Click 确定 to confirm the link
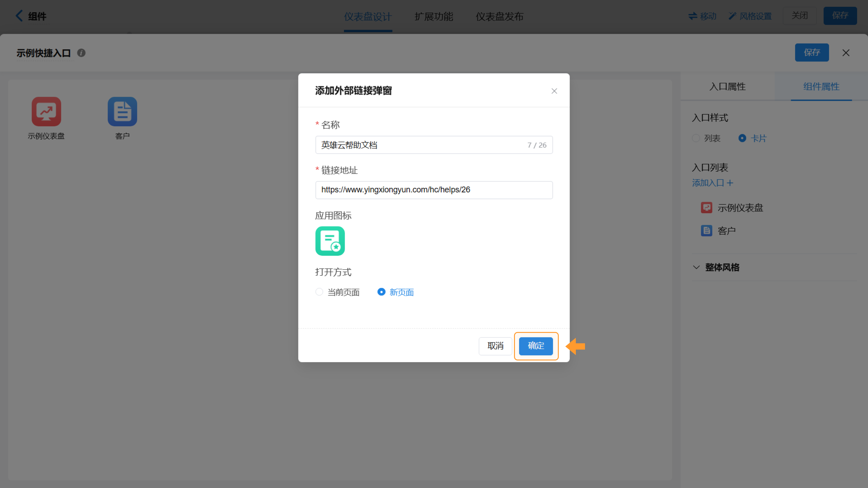Image resolution: width=868 pixels, height=488 pixels. [x=536, y=346]
